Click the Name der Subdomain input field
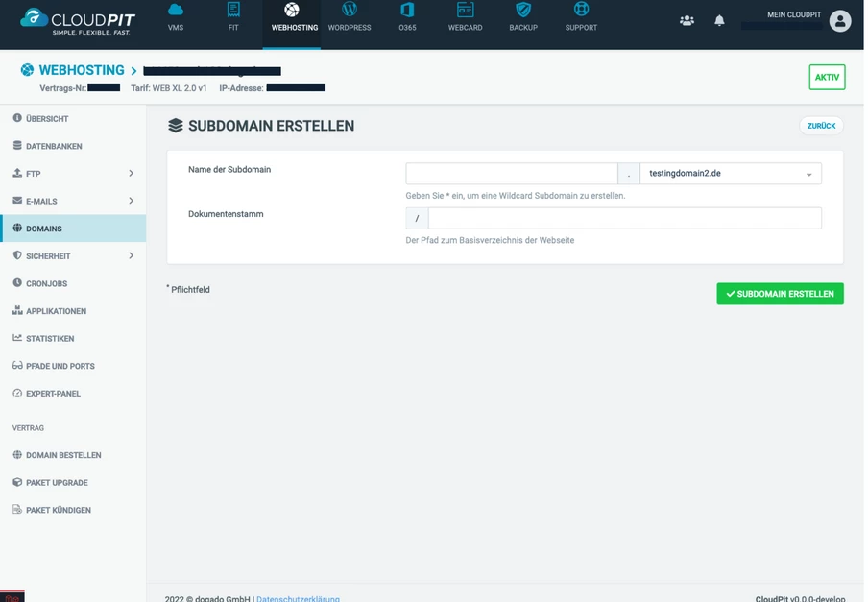This screenshot has width=868, height=602. [x=511, y=174]
